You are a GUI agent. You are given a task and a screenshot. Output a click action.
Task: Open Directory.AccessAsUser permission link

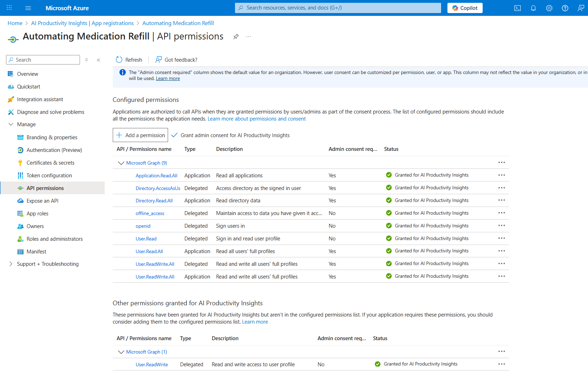tap(158, 188)
